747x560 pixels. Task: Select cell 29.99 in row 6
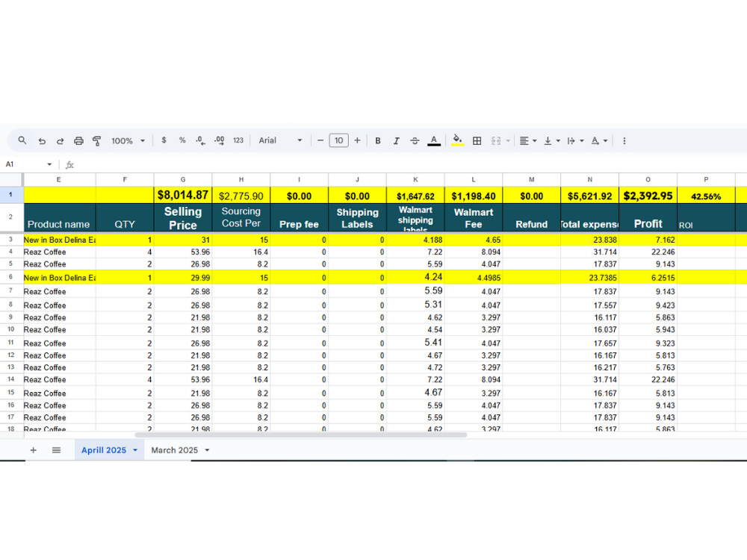(x=183, y=277)
